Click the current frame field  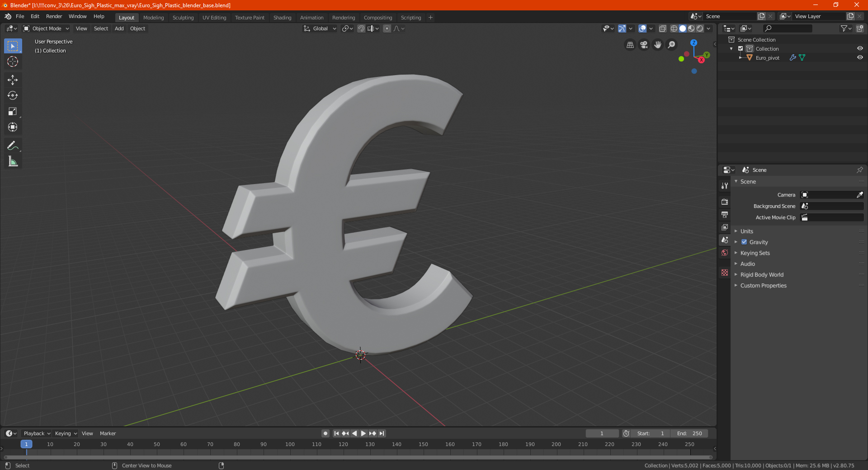coord(602,433)
